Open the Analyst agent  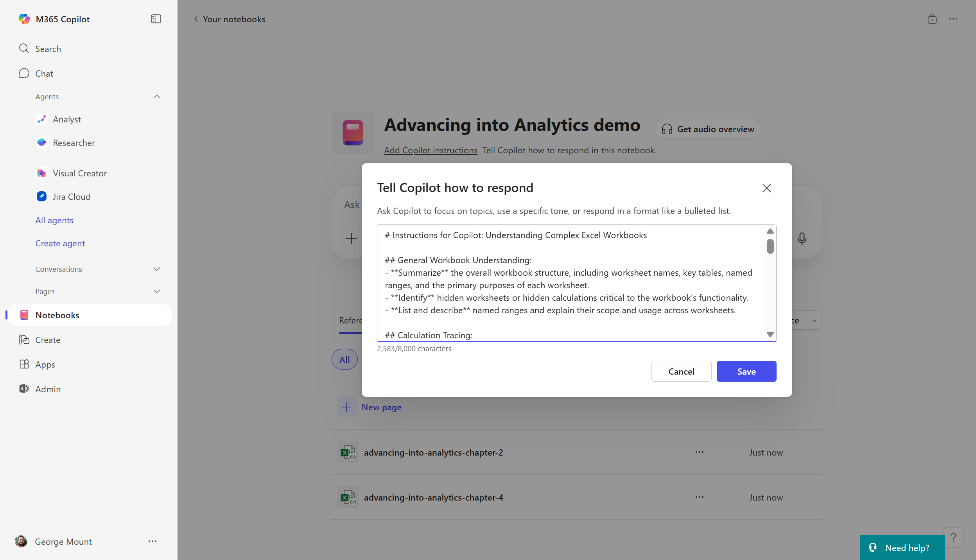[67, 119]
